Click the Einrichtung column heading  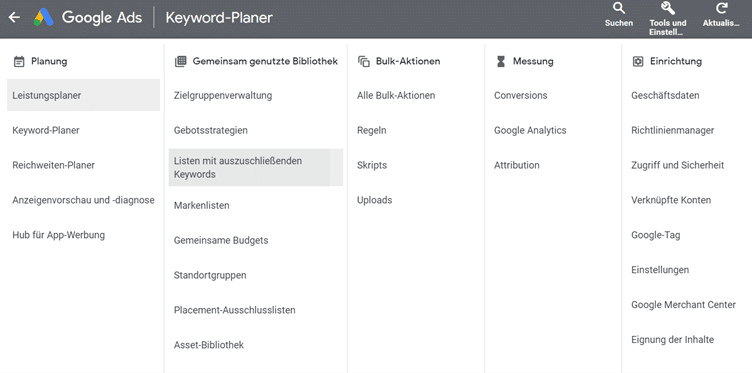(x=676, y=61)
